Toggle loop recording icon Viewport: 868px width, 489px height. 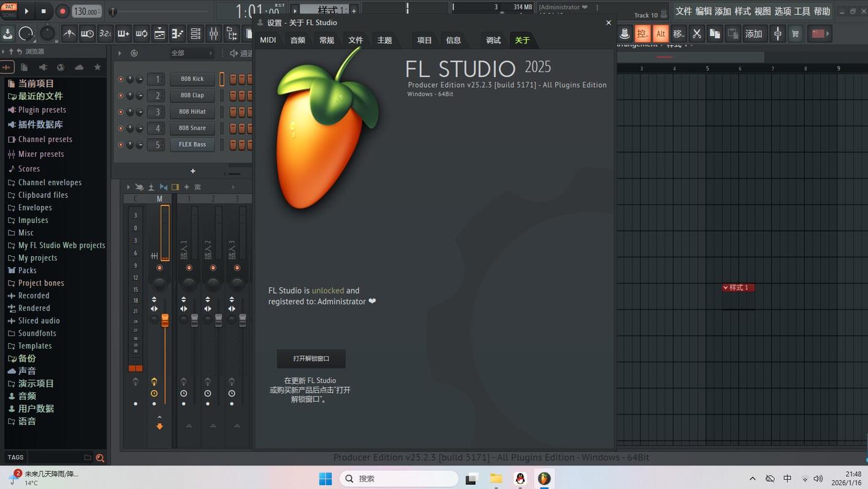(x=142, y=34)
